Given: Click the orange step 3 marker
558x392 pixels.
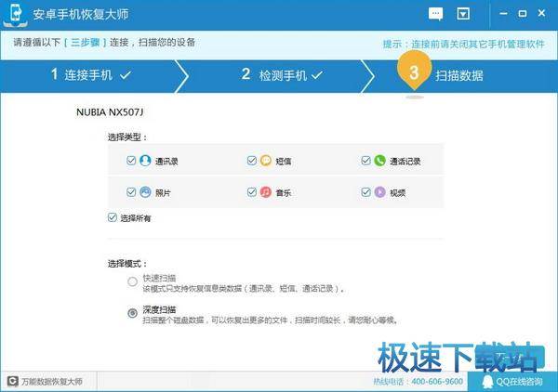Looking at the screenshot, I should pos(414,72).
